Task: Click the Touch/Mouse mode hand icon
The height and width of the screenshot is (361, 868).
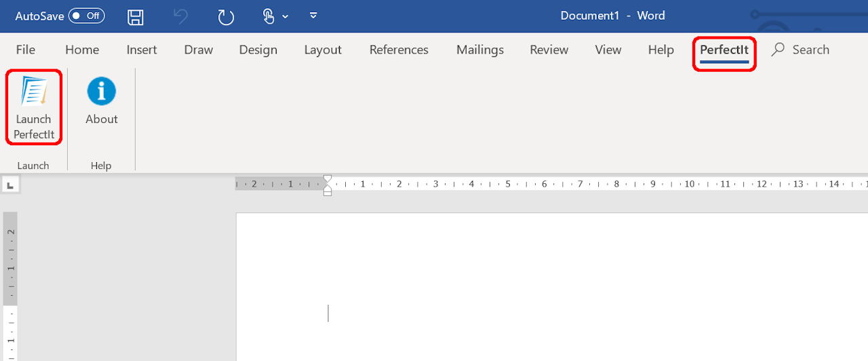Action: click(x=269, y=16)
